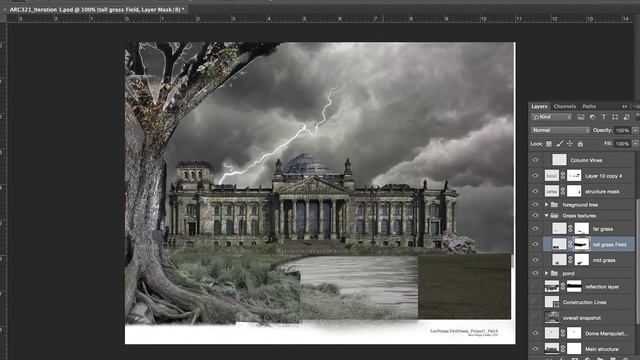Click the foreground tree folder icon

pos(554,204)
